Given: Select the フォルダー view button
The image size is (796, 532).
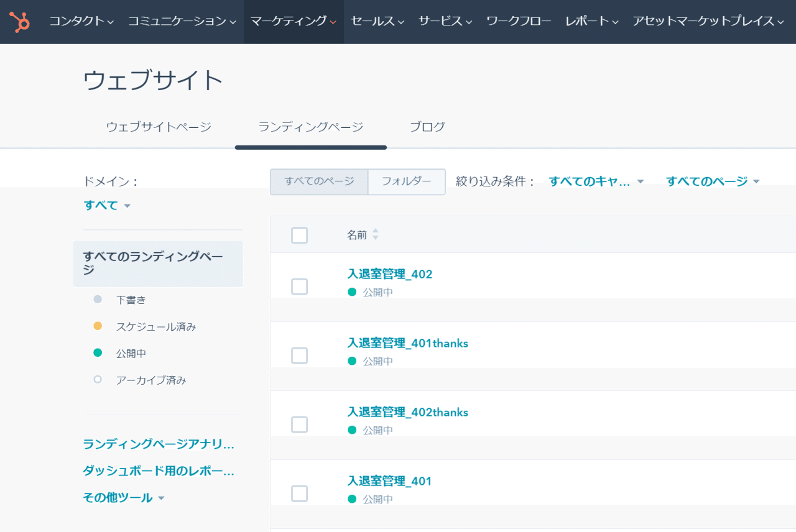Looking at the screenshot, I should [407, 181].
